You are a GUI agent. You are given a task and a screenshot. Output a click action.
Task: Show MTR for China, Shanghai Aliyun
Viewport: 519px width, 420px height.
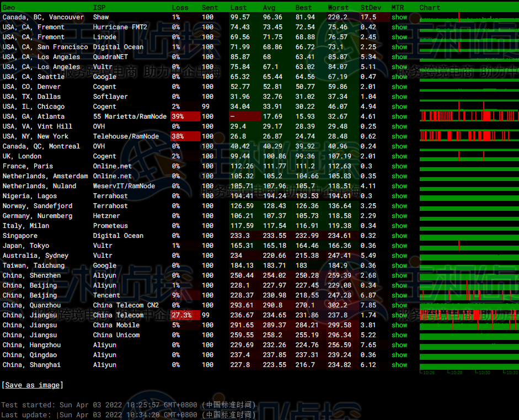click(x=399, y=365)
